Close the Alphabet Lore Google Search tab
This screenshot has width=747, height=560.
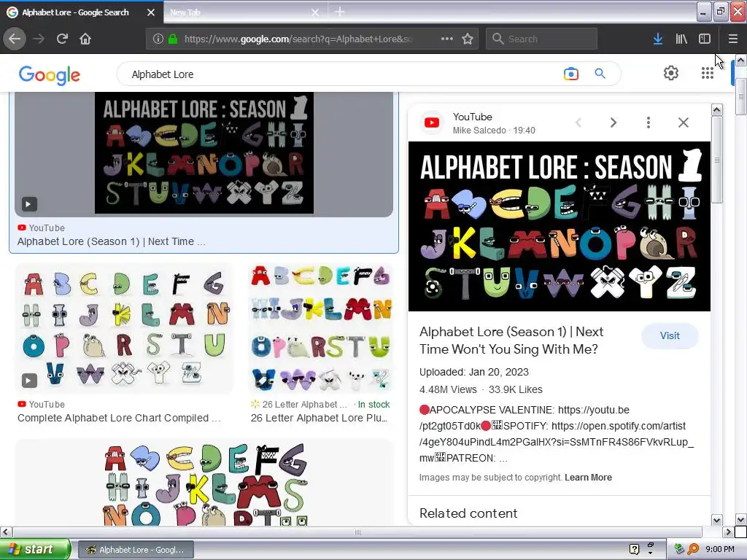coord(151,12)
